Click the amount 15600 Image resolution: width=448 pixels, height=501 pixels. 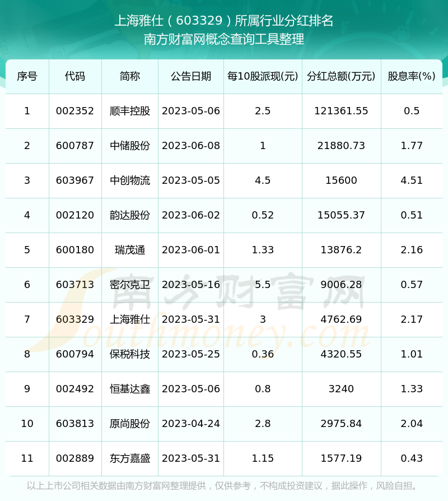342,180
